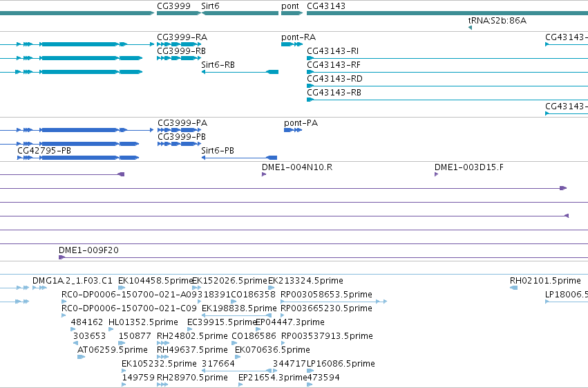Image resolution: width=588 pixels, height=388 pixels.
Task: Select transcript CG43143-RB
Action: pos(447,100)
